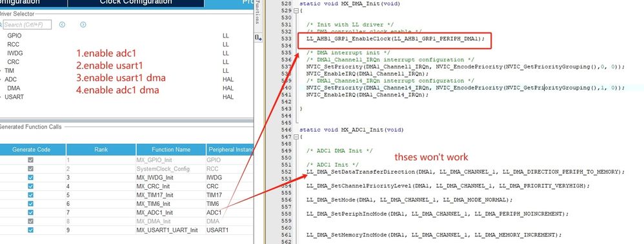This screenshot has height=244, width=644.
Task: Click the LL_DMA_SetDataTransferDirection code line
Action: tap(465, 172)
